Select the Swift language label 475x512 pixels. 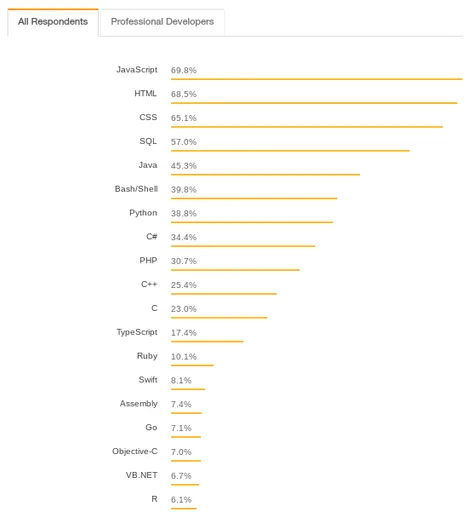pos(148,380)
